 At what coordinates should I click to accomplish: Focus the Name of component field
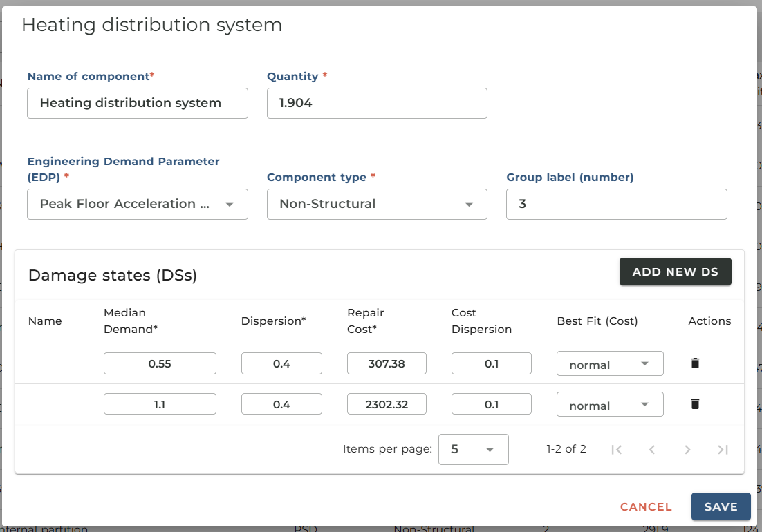pos(138,103)
